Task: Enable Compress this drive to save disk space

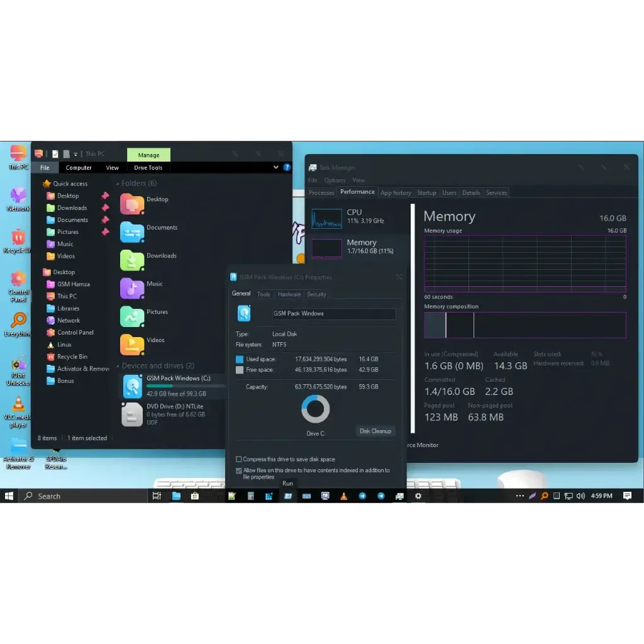Action: [x=239, y=460]
